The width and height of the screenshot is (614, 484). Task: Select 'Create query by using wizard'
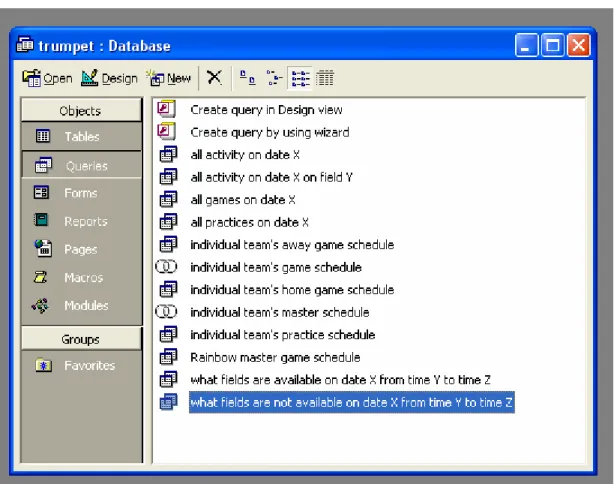pyautogui.click(x=270, y=132)
